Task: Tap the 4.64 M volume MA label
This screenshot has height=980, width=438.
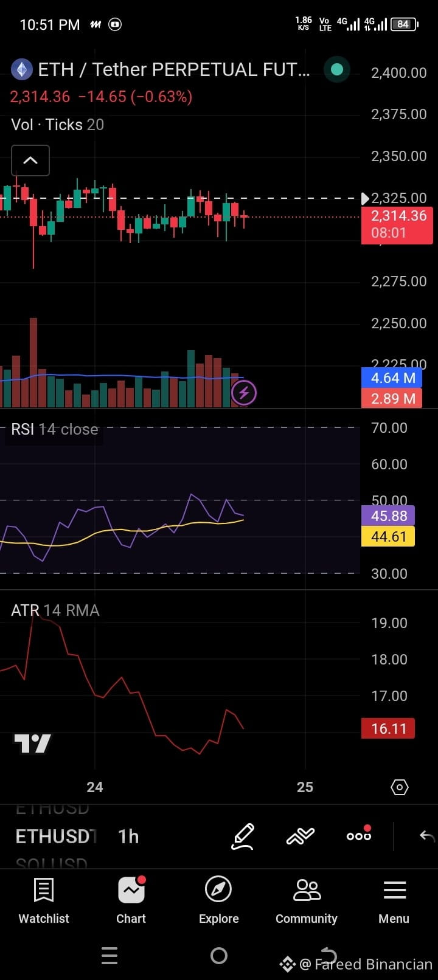Action: [392, 378]
